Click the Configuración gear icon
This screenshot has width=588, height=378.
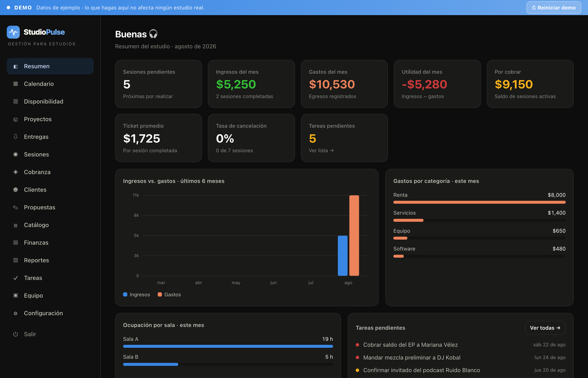tap(16, 314)
